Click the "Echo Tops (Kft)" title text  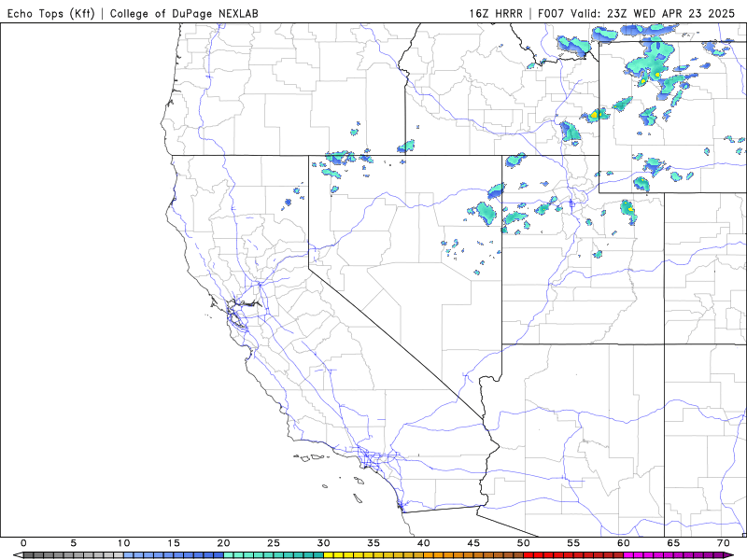pos(51,13)
